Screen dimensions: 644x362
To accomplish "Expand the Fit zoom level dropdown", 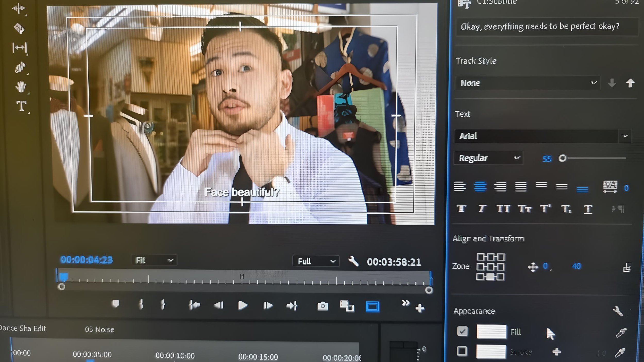I will (154, 260).
